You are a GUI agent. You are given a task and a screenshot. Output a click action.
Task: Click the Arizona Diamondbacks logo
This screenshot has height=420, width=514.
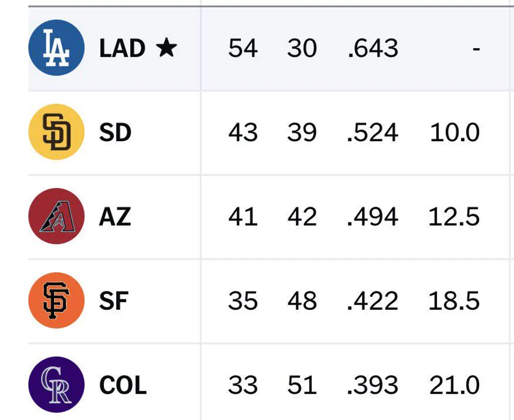tap(56, 216)
